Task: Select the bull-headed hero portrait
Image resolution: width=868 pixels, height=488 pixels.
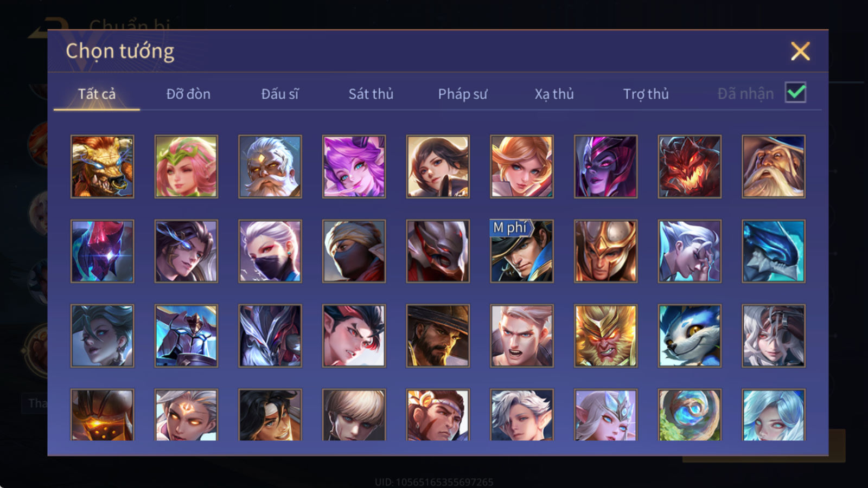Action: click(x=102, y=166)
